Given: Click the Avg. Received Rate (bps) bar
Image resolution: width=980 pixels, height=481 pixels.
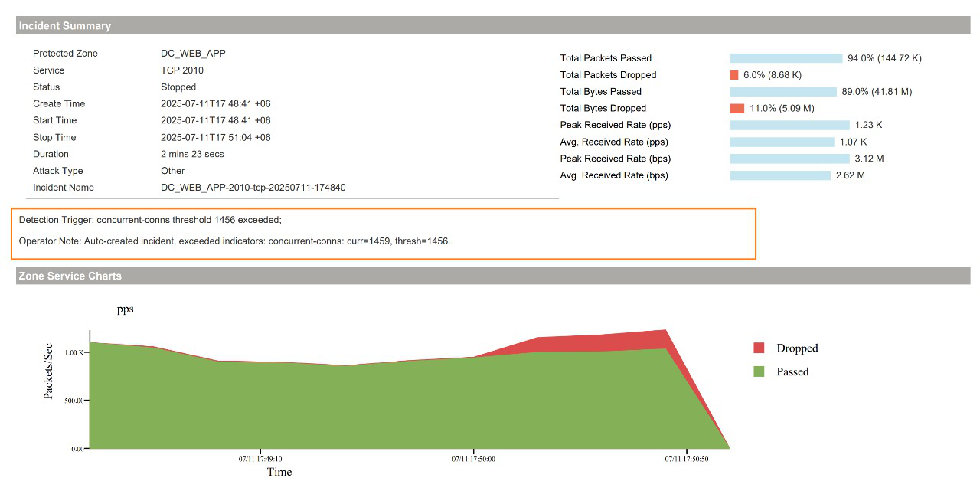Looking at the screenshot, I should pyautogui.click(x=780, y=175).
